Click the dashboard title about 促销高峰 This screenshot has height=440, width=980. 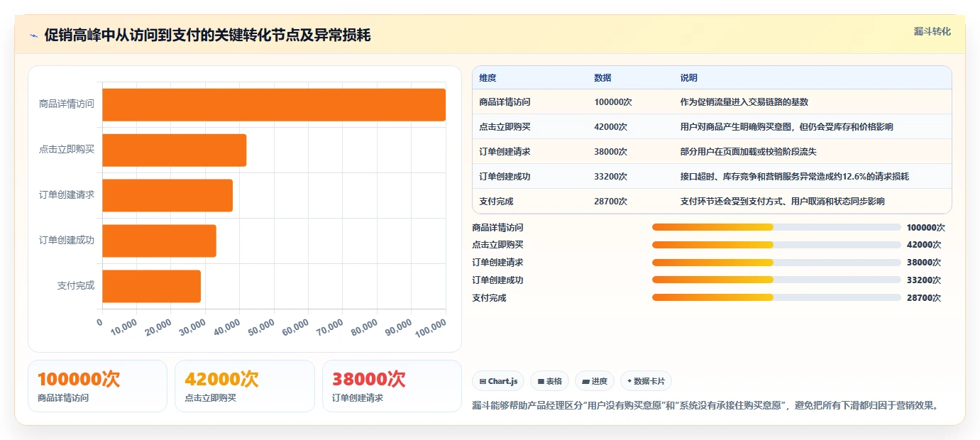[x=207, y=35]
